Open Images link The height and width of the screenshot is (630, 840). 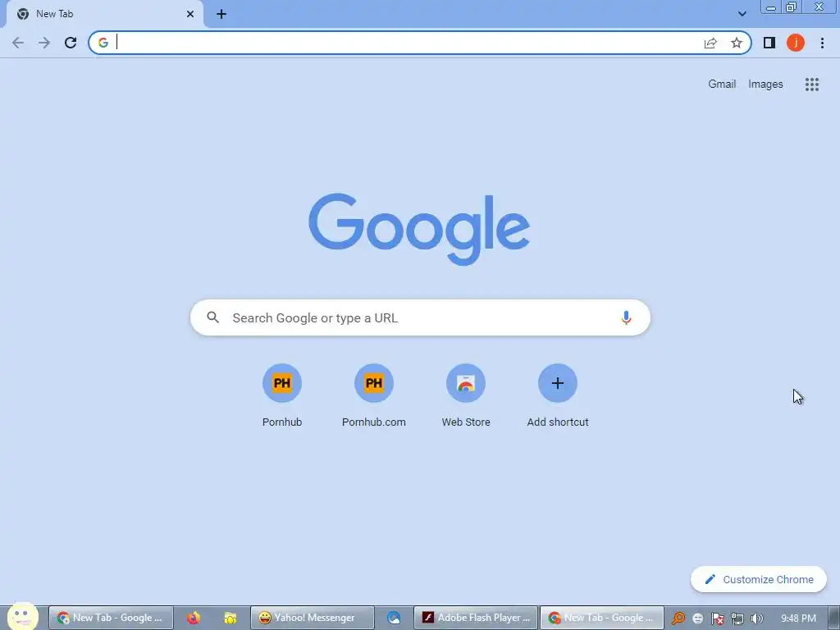pos(765,84)
